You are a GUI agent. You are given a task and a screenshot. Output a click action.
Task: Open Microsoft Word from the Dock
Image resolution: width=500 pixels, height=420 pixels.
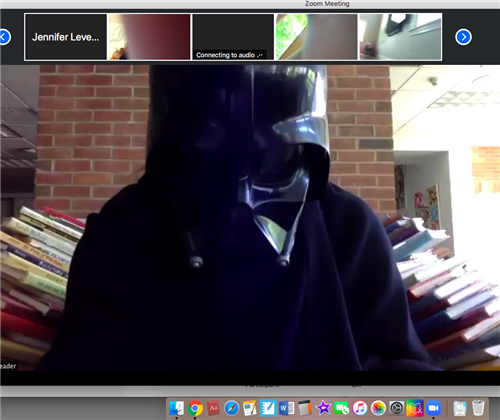point(286,408)
